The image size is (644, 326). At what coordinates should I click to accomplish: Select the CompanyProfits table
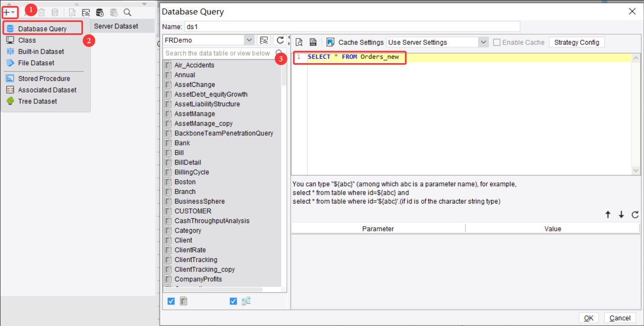pos(198,279)
